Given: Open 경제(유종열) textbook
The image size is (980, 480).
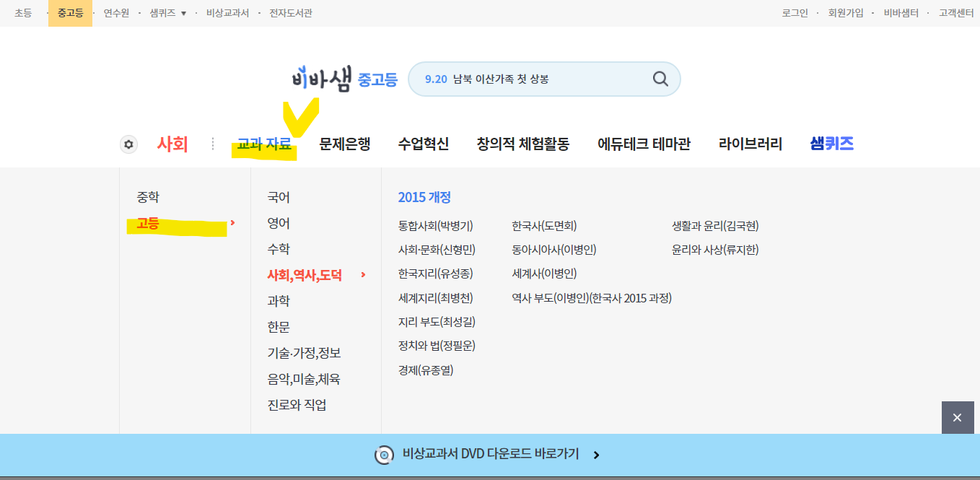Looking at the screenshot, I should coord(426,370).
